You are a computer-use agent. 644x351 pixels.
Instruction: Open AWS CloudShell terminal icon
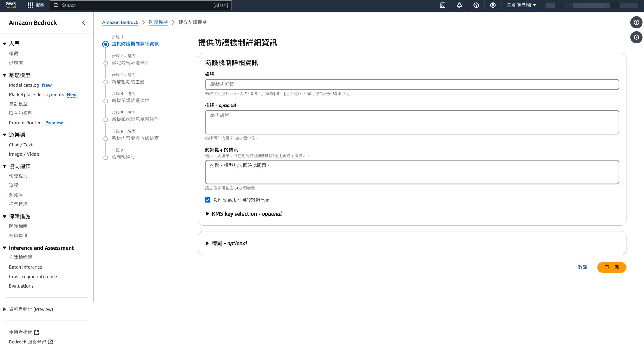442,5
